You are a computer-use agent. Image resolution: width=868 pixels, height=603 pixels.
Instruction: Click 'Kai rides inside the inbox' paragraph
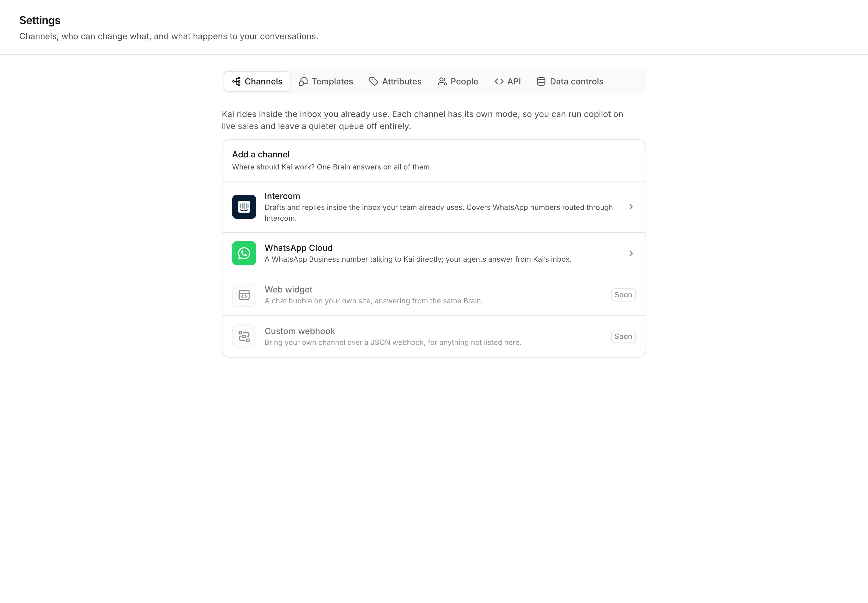pyautogui.click(x=422, y=120)
